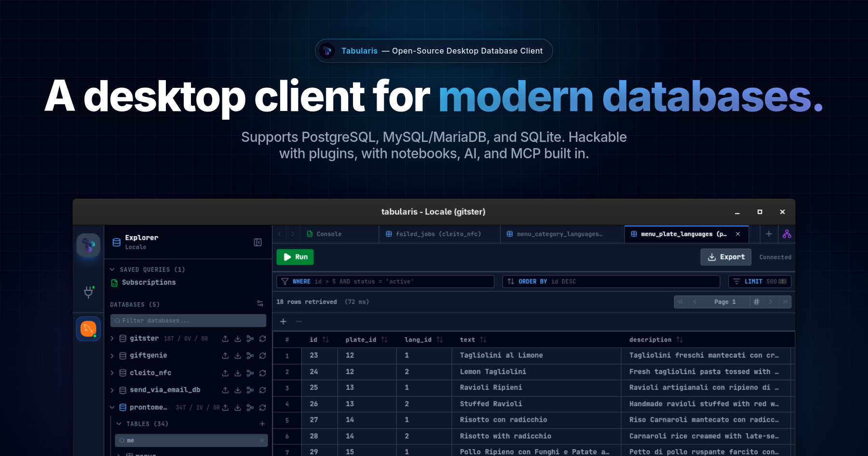Image resolution: width=868 pixels, height=456 pixels.
Task: Open the purple ER diagram icon beside the tabs
Action: (x=787, y=234)
